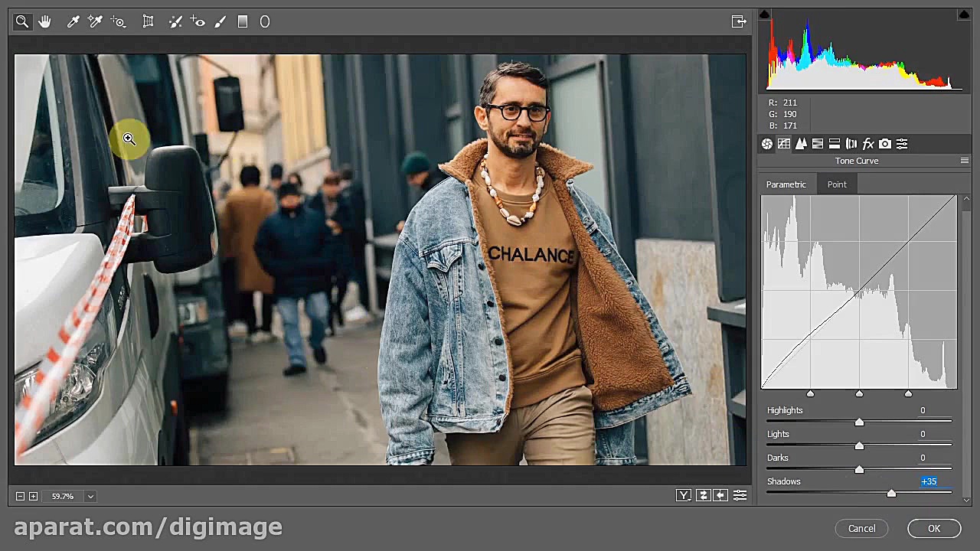Viewport: 980px width, 551px height.
Task: Open the Detail panel icon
Action: coord(801,144)
